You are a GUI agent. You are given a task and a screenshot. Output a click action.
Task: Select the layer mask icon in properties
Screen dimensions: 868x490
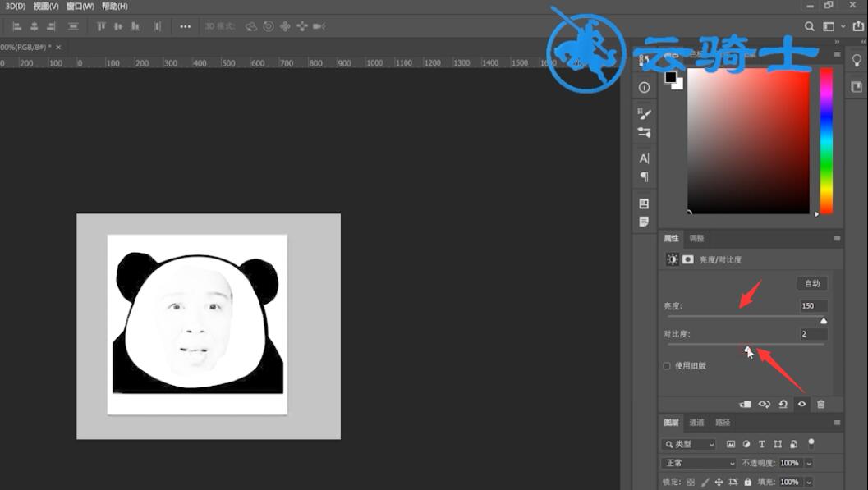click(x=687, y=259)
